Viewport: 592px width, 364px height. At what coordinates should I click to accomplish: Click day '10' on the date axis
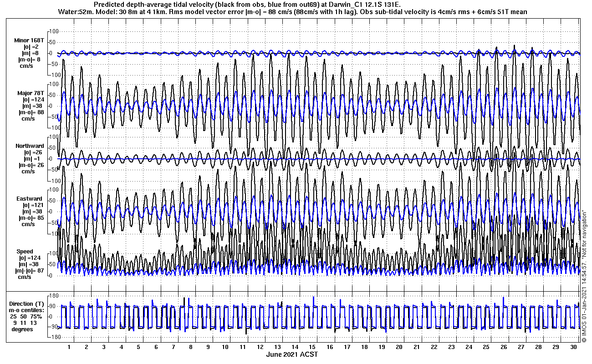(225, 347)
